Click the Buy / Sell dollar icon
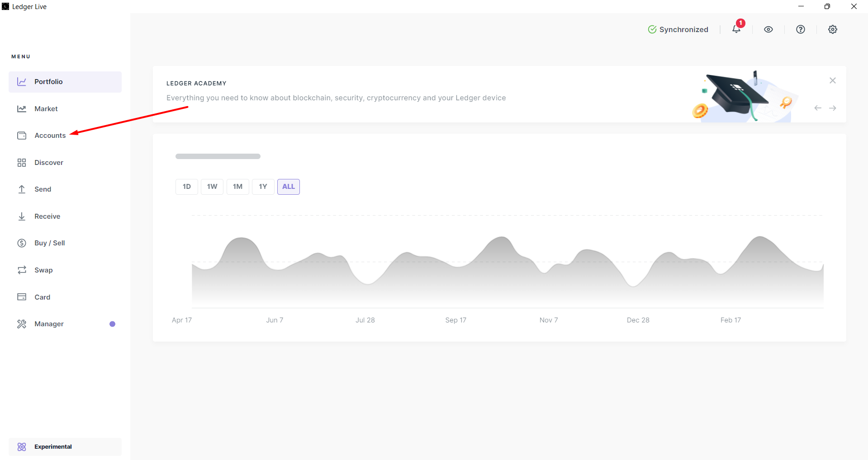The image size is (868, 460). (x=22, y=243)
